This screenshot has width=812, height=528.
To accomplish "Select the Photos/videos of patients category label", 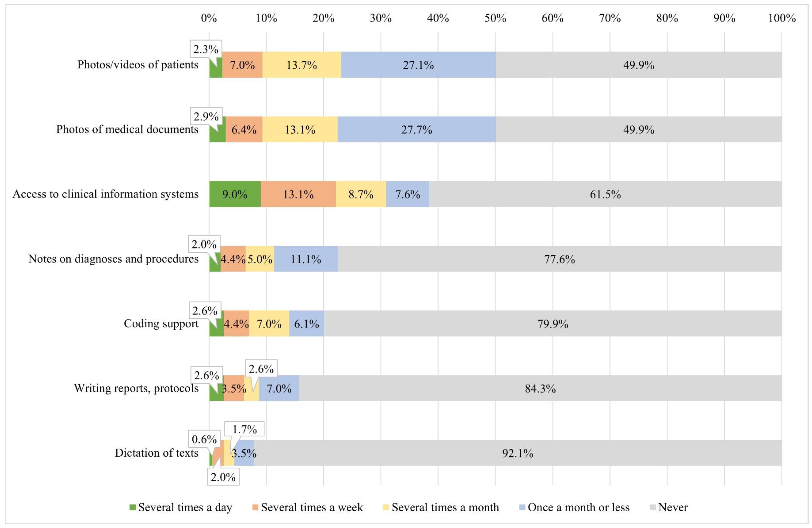I will [137, 64].
